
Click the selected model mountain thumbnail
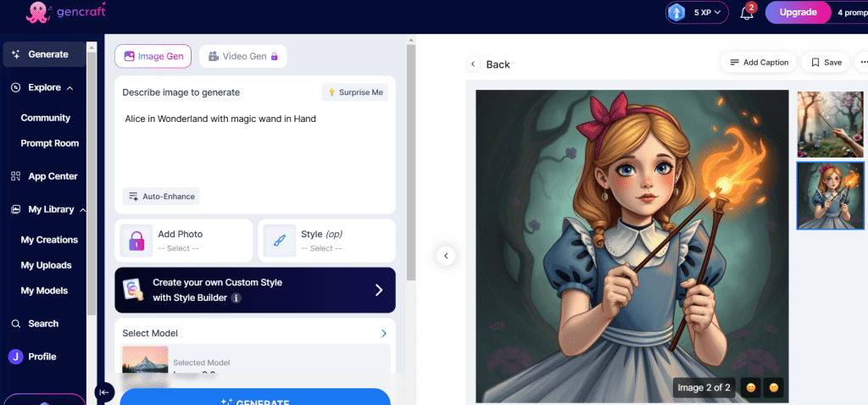tap(145, 359)
